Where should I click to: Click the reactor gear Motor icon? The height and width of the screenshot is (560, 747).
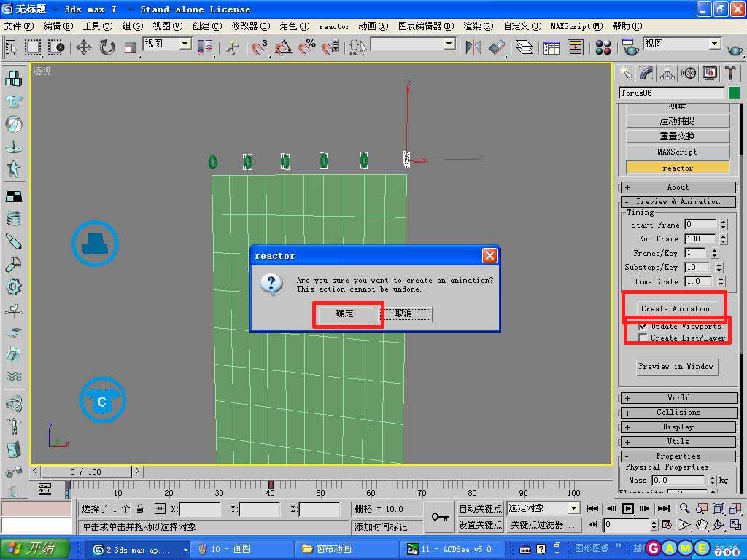[x=13, y=287]
